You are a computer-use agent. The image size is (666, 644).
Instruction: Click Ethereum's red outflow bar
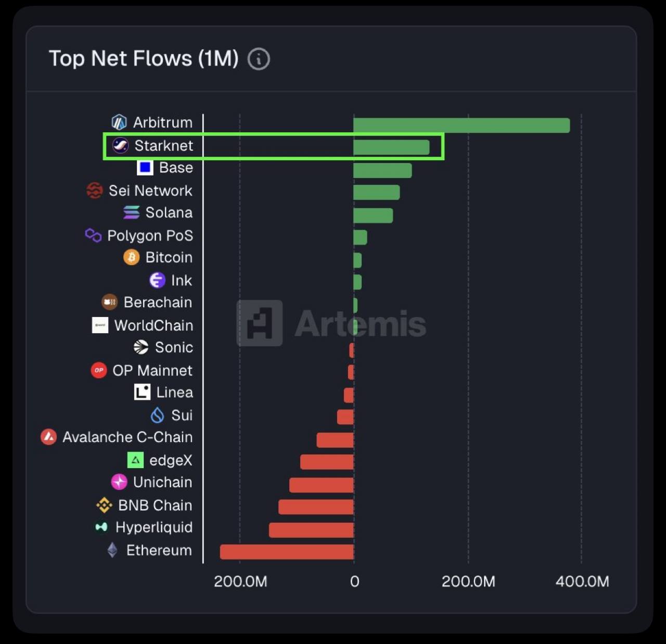287,552
